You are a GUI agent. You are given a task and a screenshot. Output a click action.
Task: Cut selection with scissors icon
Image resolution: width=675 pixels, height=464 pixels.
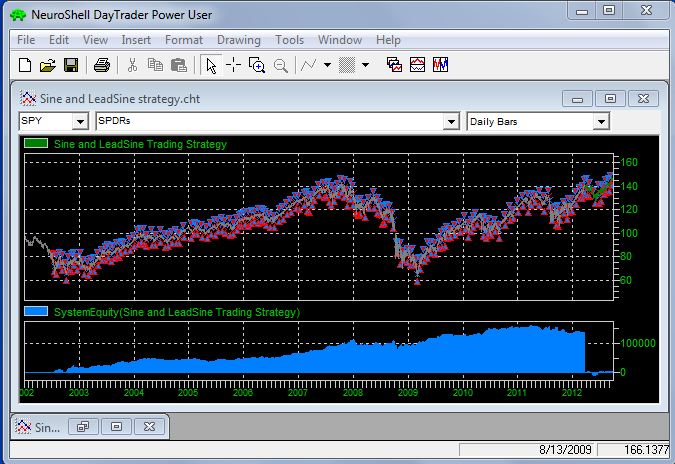pos(132,65)
